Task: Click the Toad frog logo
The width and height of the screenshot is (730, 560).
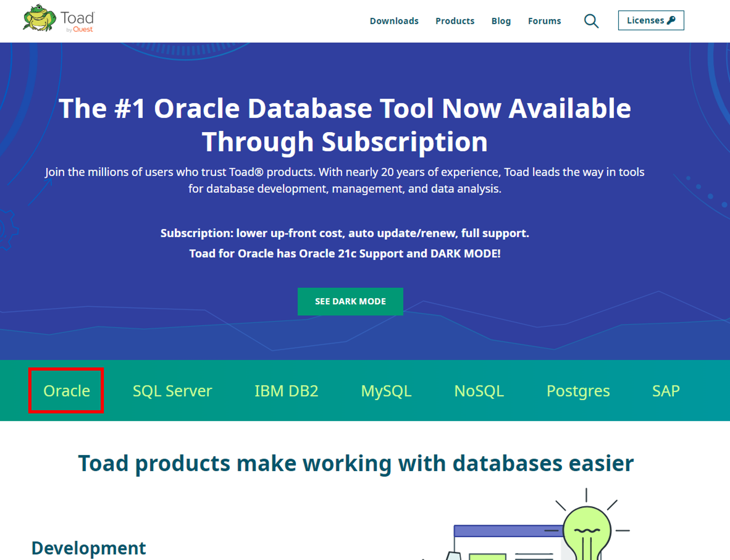Action: point(40,19)
